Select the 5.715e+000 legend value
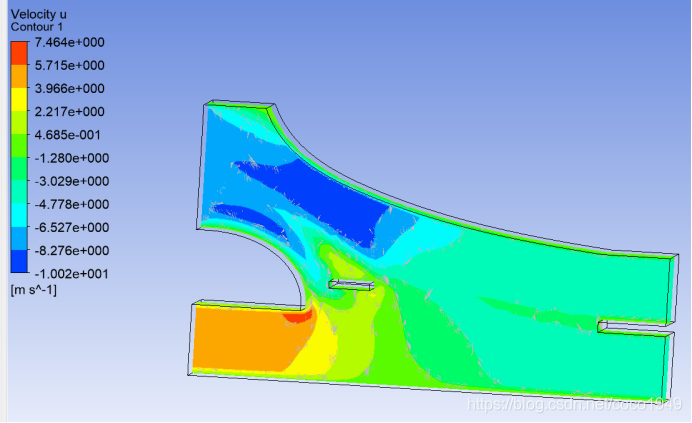This screenshot has height=423, width=692. click(x=70, y=65)
